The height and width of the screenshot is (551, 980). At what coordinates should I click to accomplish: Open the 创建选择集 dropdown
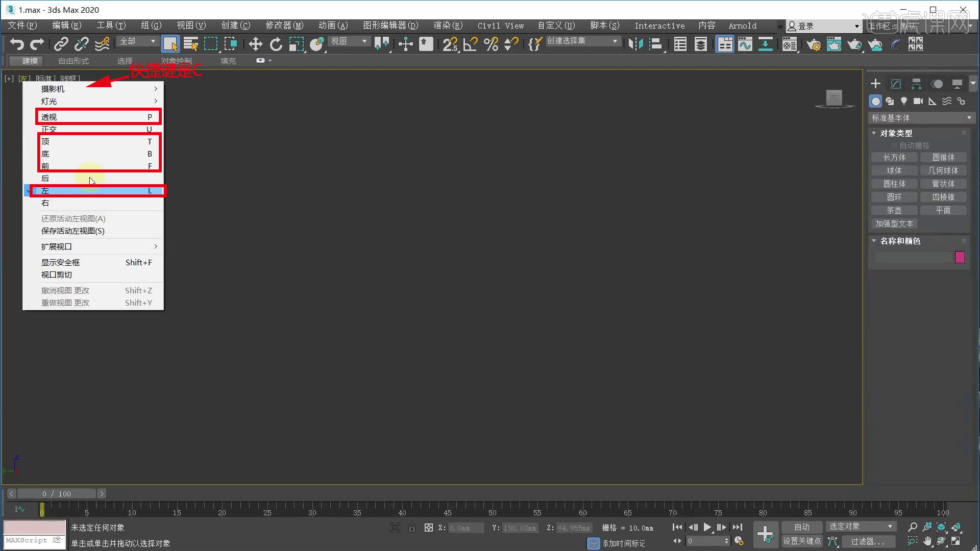pos(583,41)
